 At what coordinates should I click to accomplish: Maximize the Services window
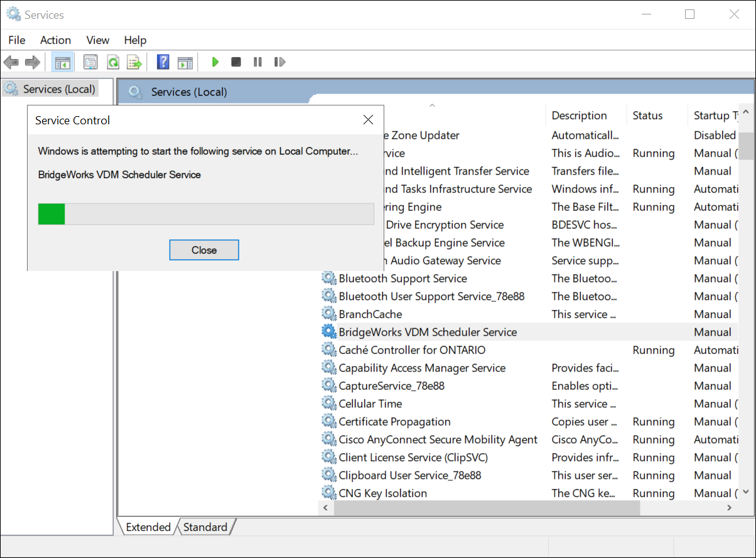coord(689,14)
